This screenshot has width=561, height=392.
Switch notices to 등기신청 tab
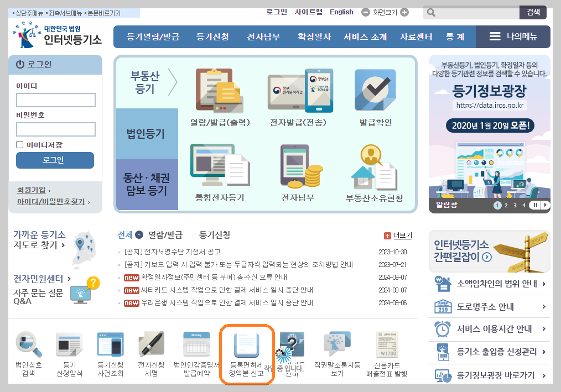coord(214,235)
